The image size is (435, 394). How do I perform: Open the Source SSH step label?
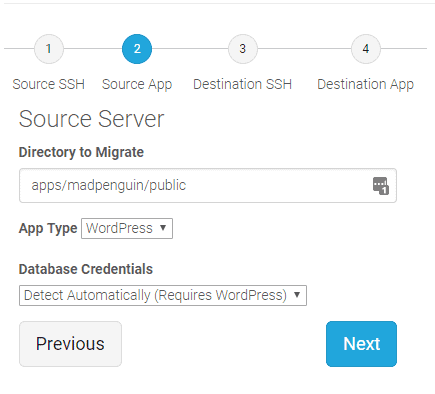(x=49, y=84)
